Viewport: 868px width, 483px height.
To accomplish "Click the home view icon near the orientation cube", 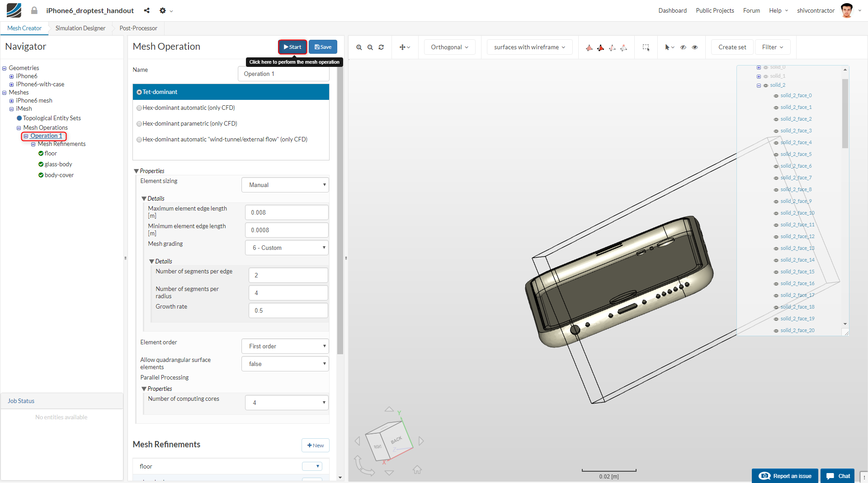I will click(x=417, y=470).
